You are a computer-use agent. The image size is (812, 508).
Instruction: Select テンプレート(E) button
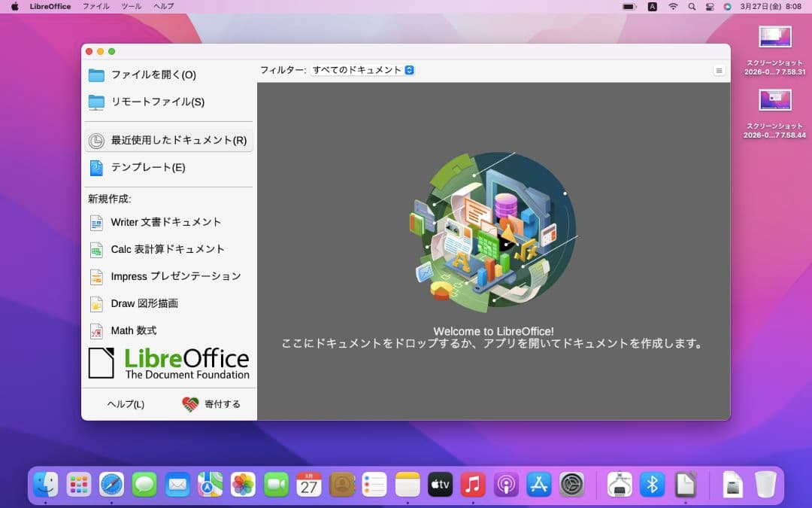coord(169,167)
